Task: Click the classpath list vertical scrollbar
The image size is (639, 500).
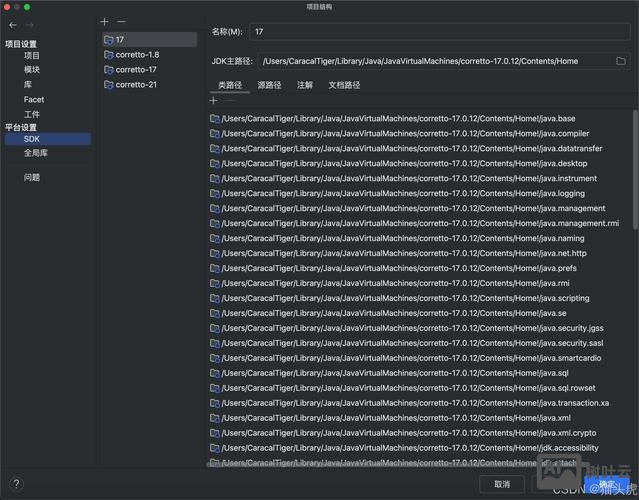Action: pos(635,169)
